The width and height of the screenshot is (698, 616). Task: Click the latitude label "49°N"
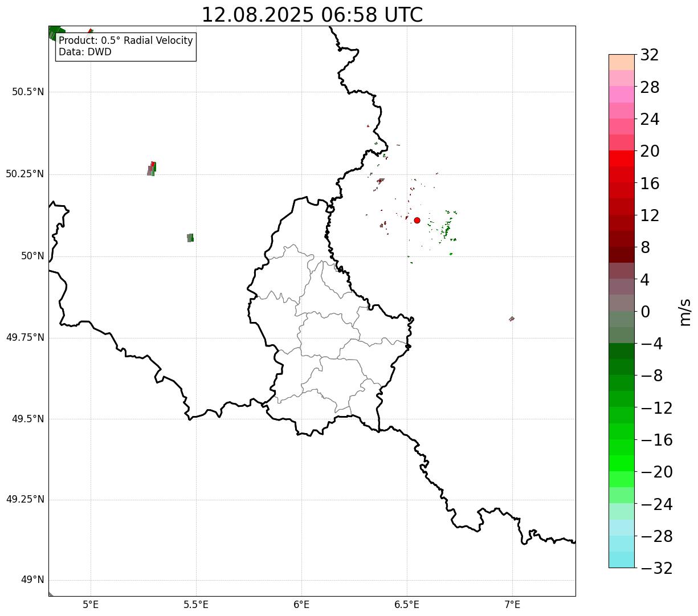[32, 580]
